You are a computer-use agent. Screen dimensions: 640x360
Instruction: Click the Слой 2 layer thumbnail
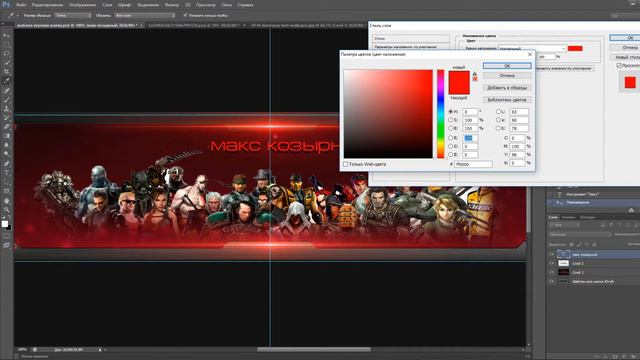click(x=563, y=263)
